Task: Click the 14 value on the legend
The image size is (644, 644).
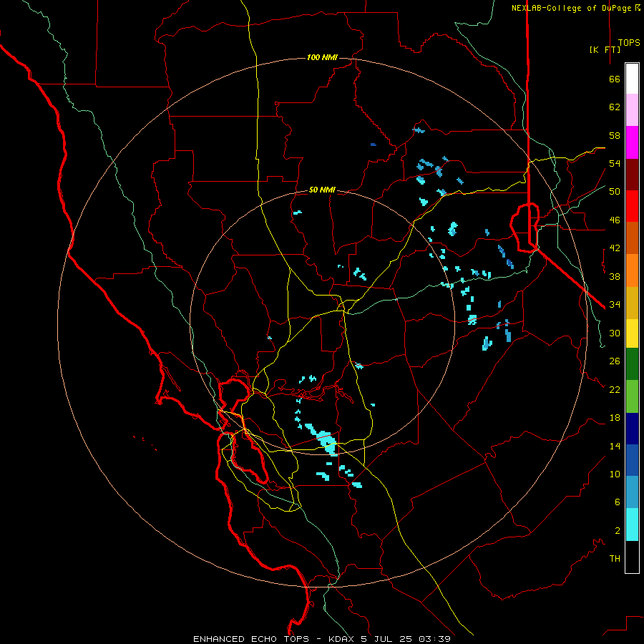Action: tap(615, 446)
